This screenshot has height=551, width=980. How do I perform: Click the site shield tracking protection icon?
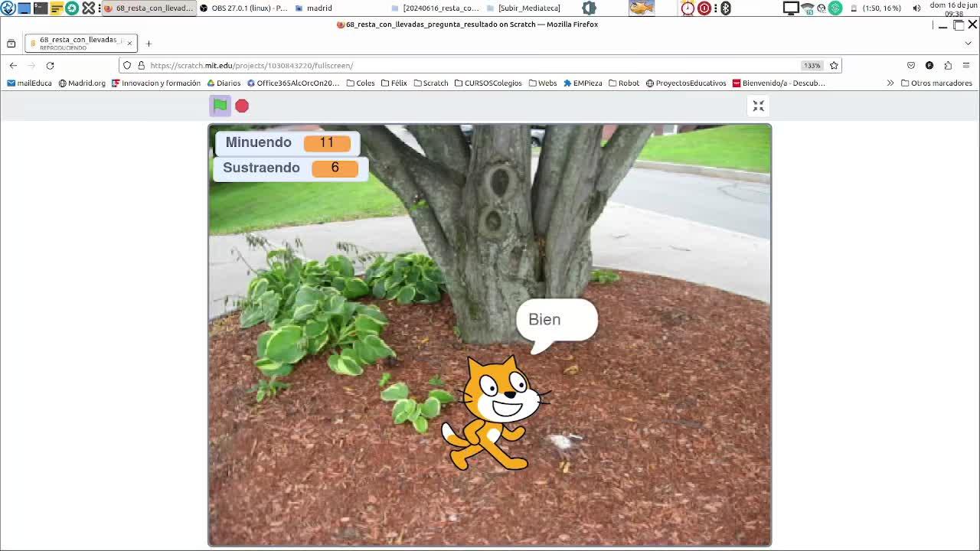coord(127,66)
